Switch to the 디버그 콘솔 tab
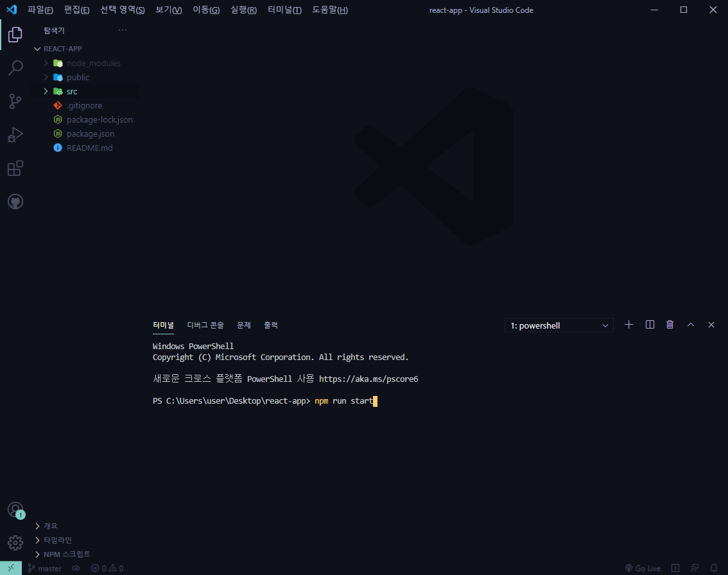Screen dimensions: 728x575 pyautogui.click(x=205, y=325)
